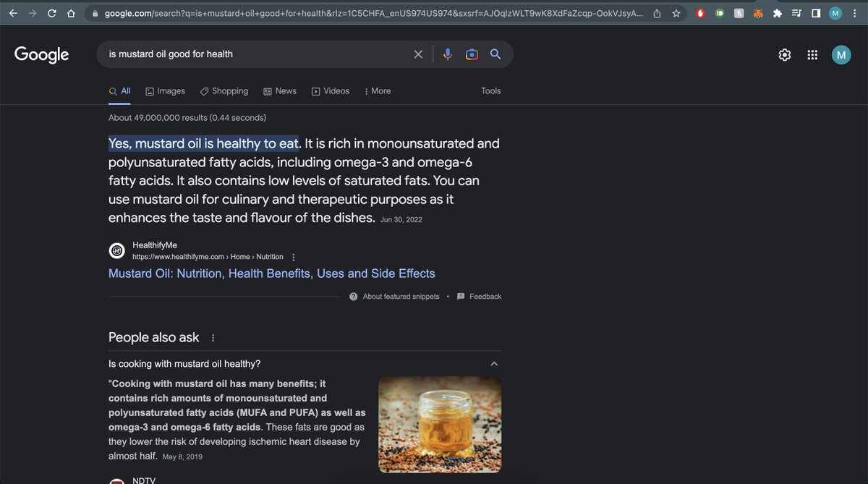Screen dimensions: 868x484
Task: Click the HealthifyMe site name
Action: pyautogui.click(x=155, y=245)
